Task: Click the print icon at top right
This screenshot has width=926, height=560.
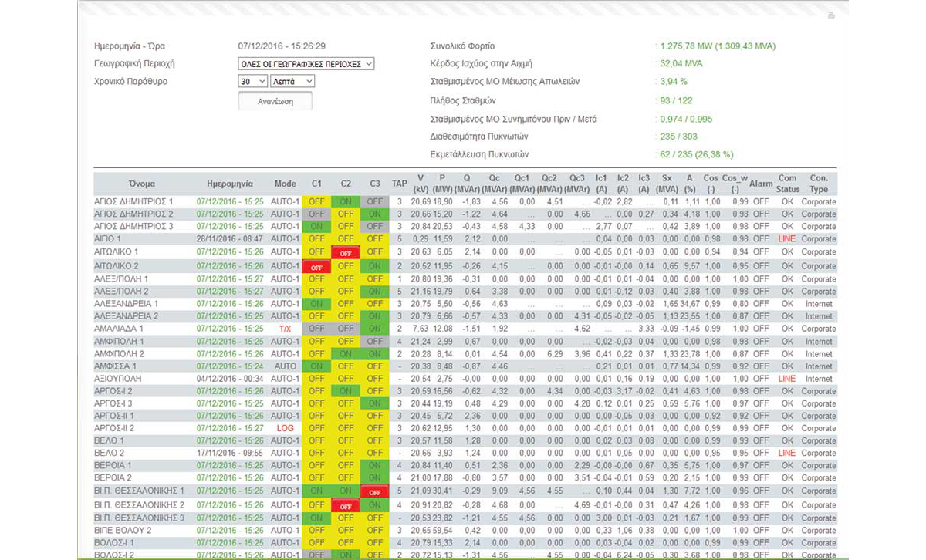Action: point(831,15)
